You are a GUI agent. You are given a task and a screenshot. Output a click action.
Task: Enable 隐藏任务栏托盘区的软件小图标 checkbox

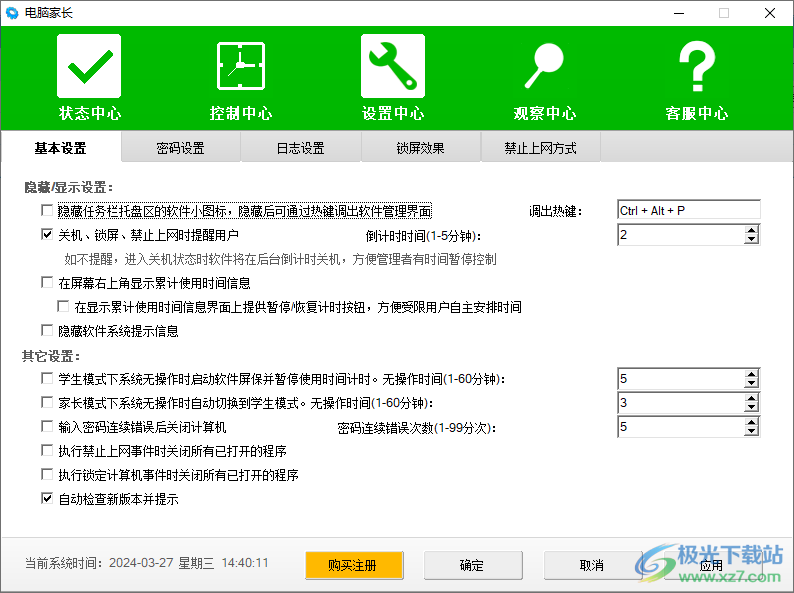click(x=47, y=211)
